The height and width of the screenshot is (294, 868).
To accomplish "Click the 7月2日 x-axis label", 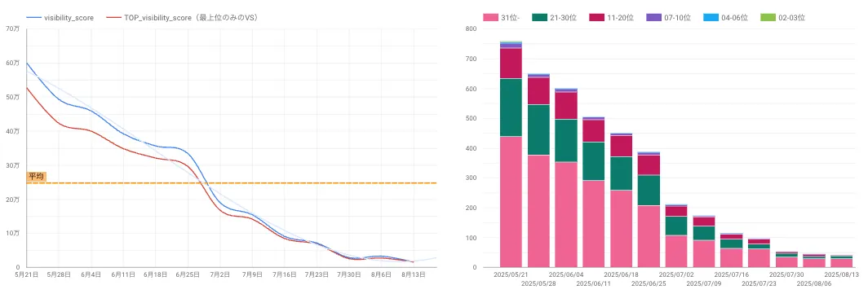I will (x=219, y=274).
